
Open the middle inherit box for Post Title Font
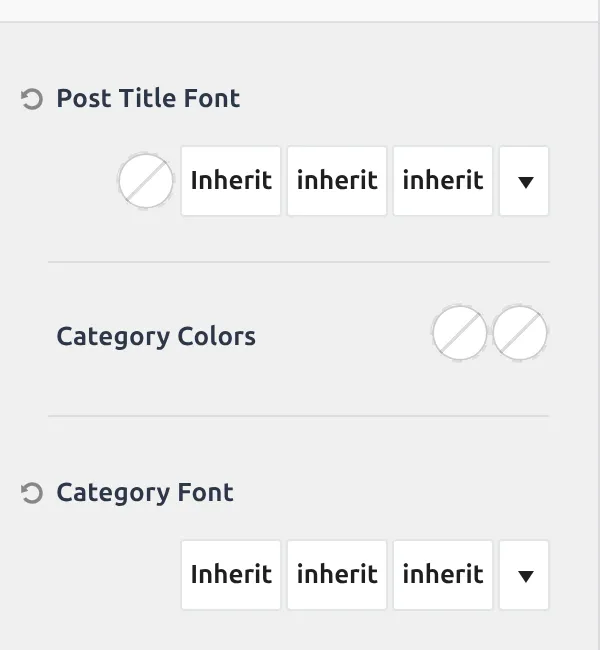tap(337, 181)
